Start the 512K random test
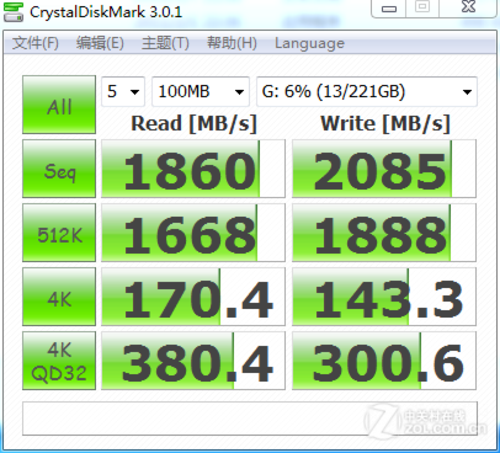Screen dimensions: 500x453 point(59,233)
